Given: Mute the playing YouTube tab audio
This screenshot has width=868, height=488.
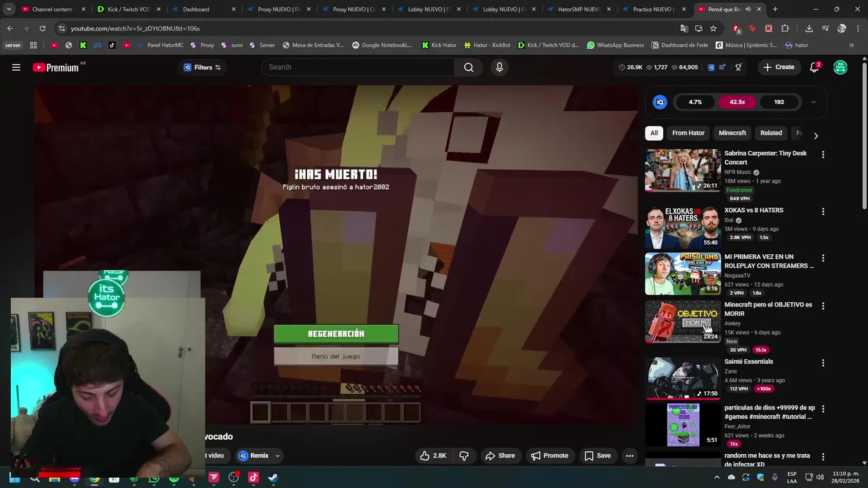Looking at the screenshot, I should [747, 9].
